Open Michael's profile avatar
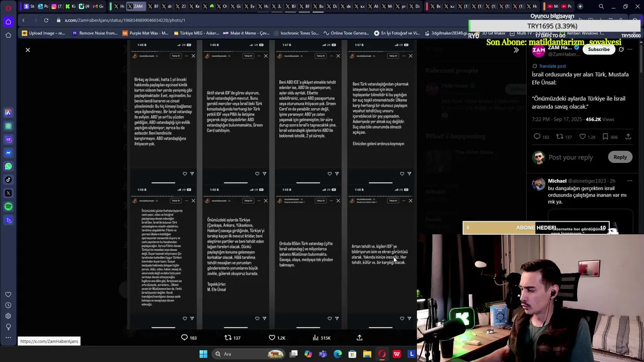Screen dimensions: 644x362 pyautogui.click(x=538, y=185)
